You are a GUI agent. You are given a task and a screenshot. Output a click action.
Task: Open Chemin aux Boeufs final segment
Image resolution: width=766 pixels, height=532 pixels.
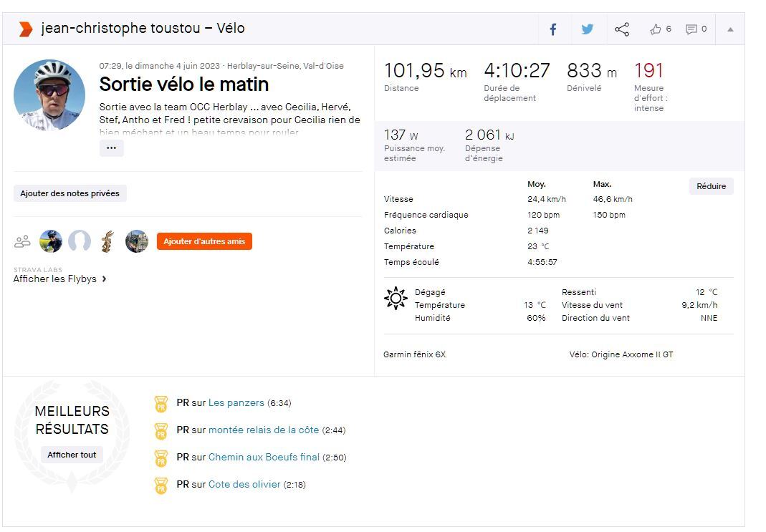coord(264,458)
